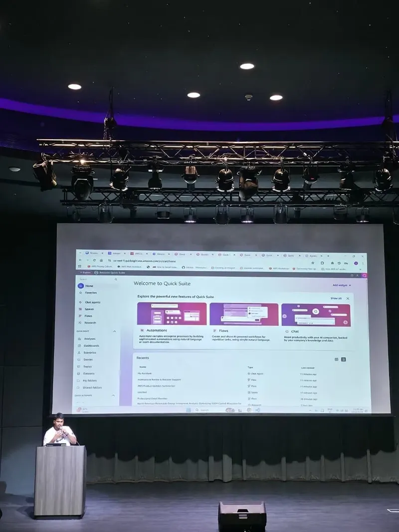This screenshot has height=532, width=399.
Task: Go to the browser home page
Action: (x=101, y=261)
